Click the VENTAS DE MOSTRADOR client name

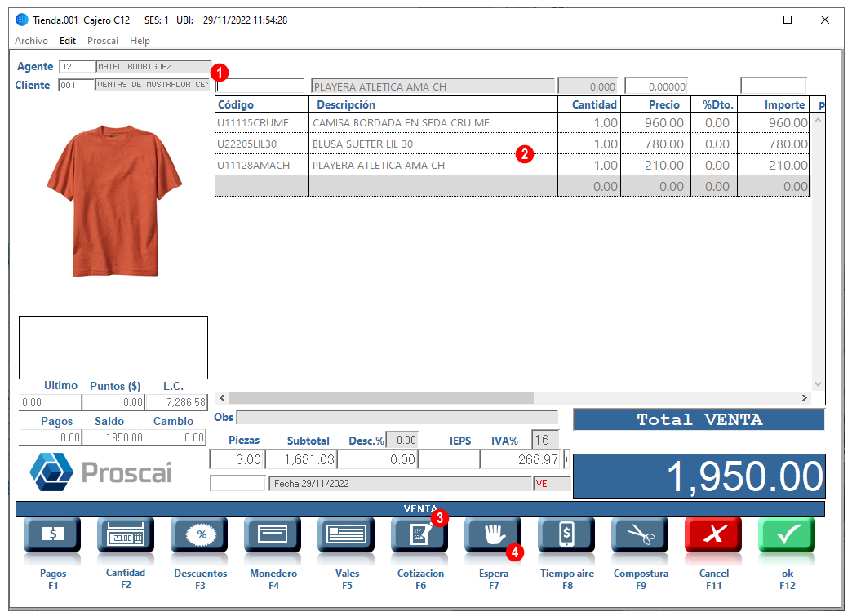[x=153, y=85]
